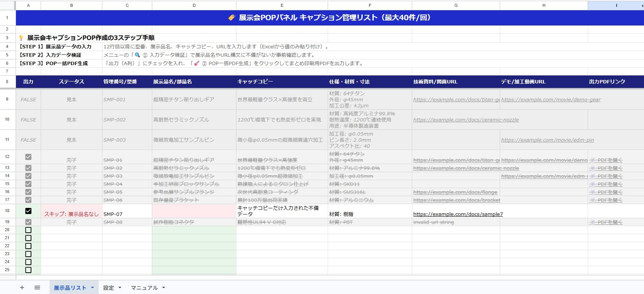Select the 超精密チタン削り出しギア cell in row 9
Screen dimensions: 644x294
(194, 99)
